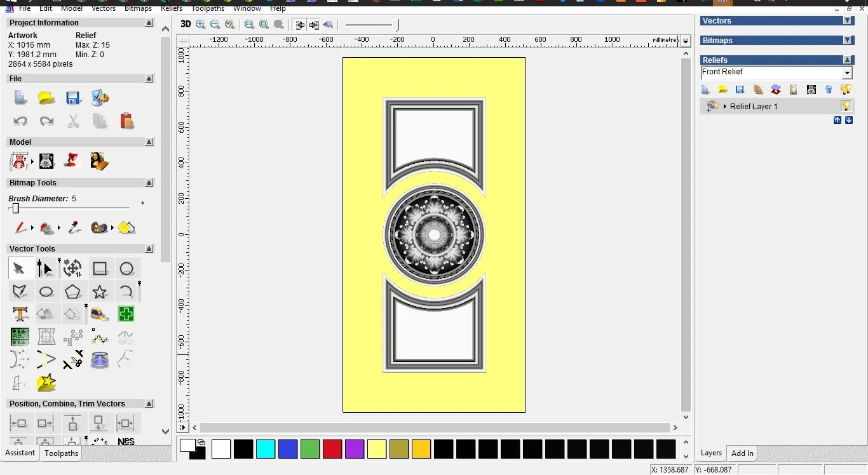Expand the Vectors panel
868x475 pixels.
847,21
